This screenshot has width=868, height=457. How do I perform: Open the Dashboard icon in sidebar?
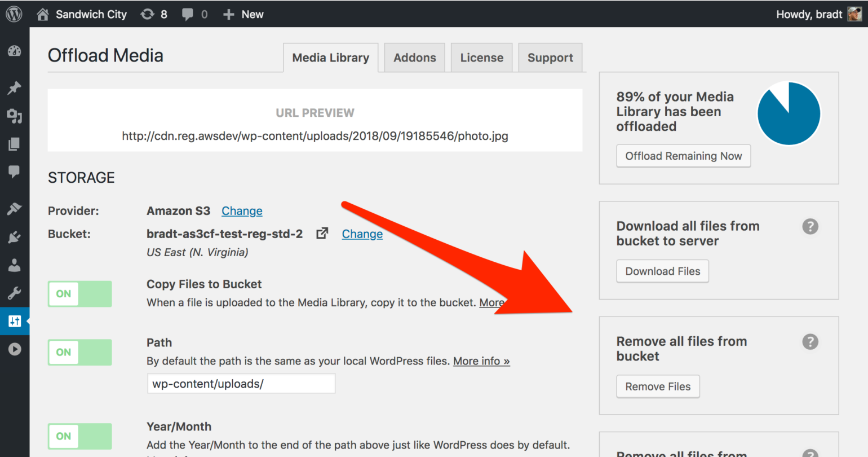pos(15,51)
